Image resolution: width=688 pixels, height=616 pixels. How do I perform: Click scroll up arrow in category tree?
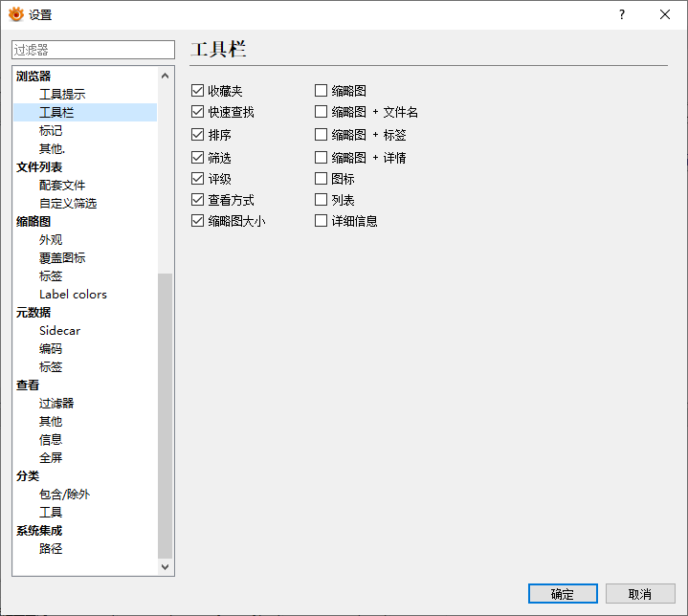(165, 76)
